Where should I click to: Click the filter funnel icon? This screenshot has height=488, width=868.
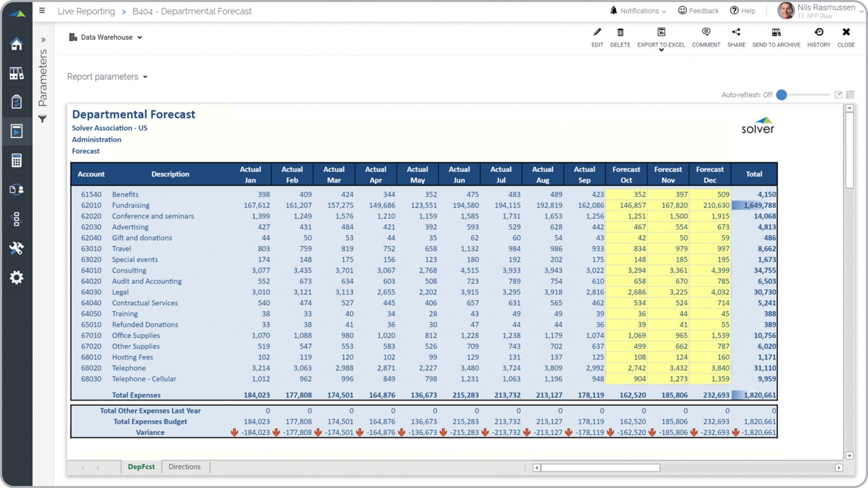pos(42,119)
